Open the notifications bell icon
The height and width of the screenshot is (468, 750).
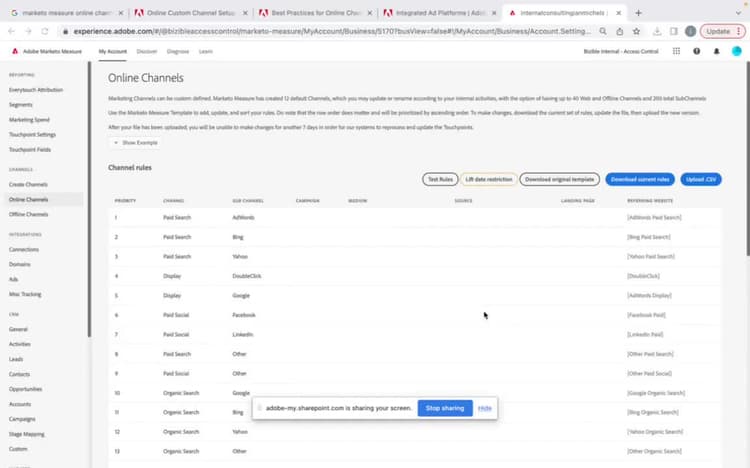(x=717, y=51)
